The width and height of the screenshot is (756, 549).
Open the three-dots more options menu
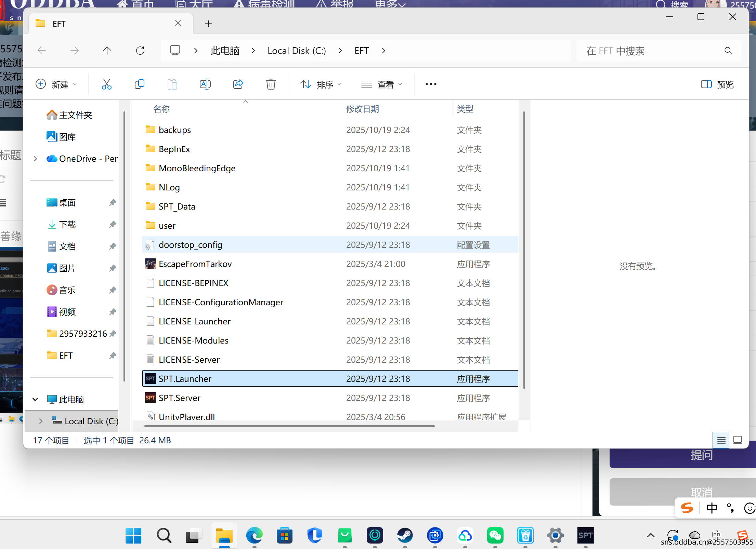(431, 84)
